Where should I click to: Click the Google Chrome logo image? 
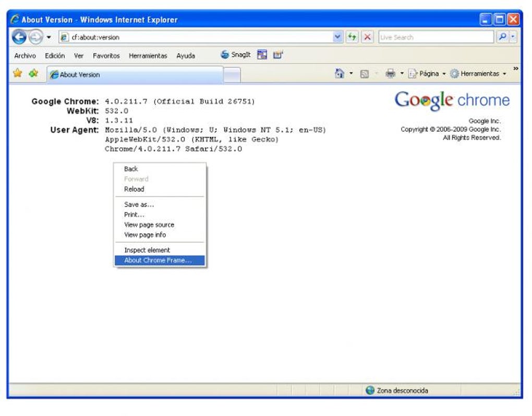pos(452,101)
